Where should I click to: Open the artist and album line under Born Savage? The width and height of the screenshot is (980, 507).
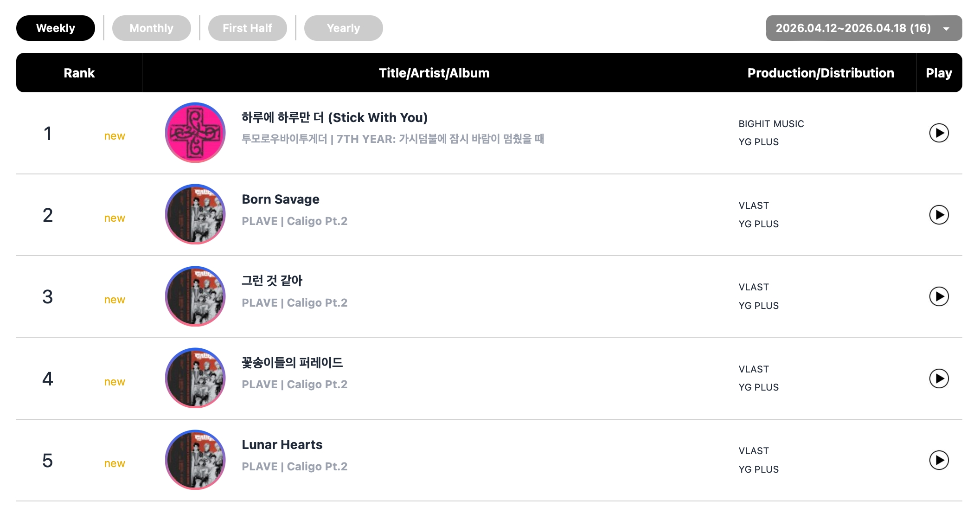pos(295,221)
